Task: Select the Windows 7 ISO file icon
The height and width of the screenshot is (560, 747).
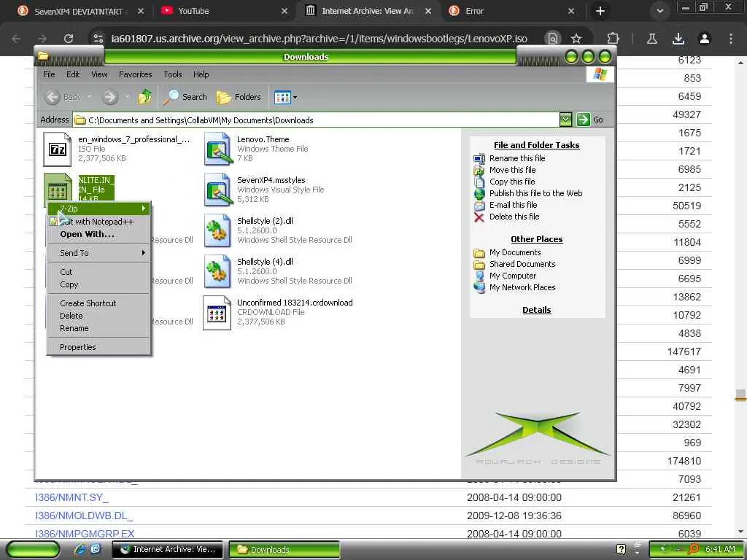Action: click(58, 149)
